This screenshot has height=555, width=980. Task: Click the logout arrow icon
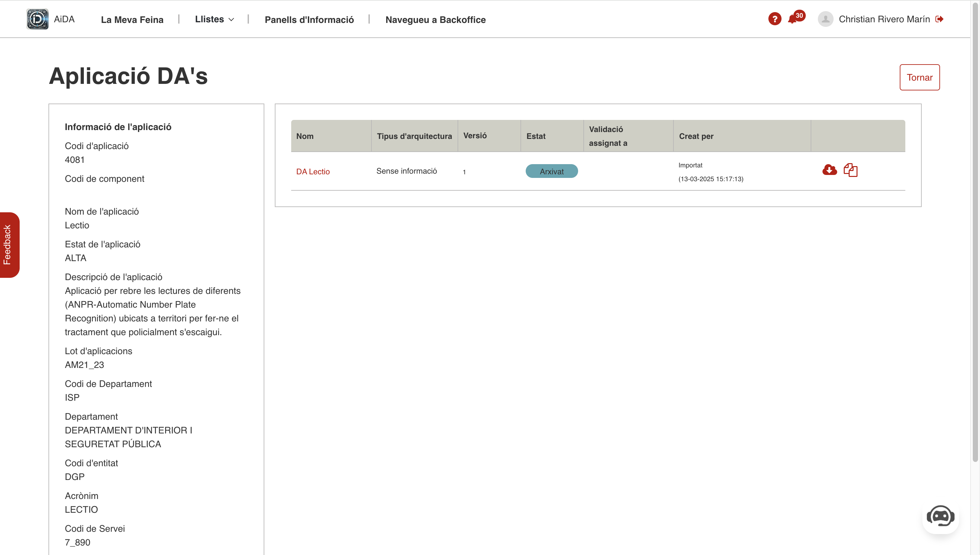click(939, 19)
